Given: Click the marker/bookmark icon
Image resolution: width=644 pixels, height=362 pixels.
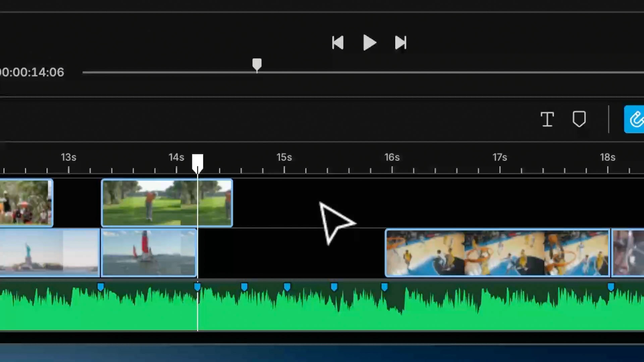Looking at the screenshot, I should 579,119.
